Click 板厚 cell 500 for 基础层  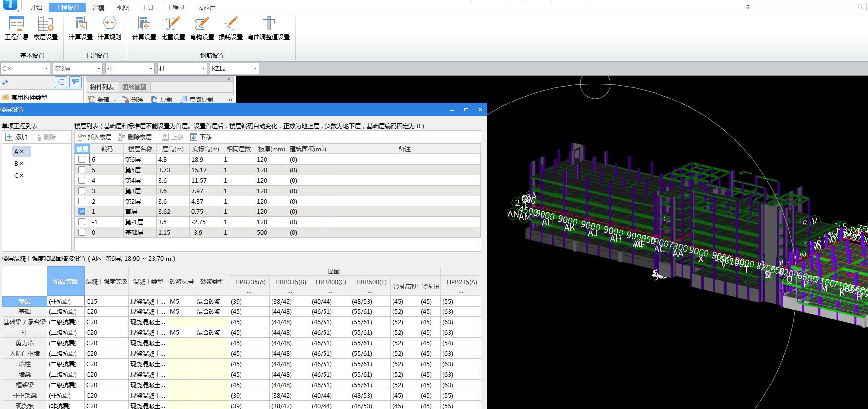[271, 232]
